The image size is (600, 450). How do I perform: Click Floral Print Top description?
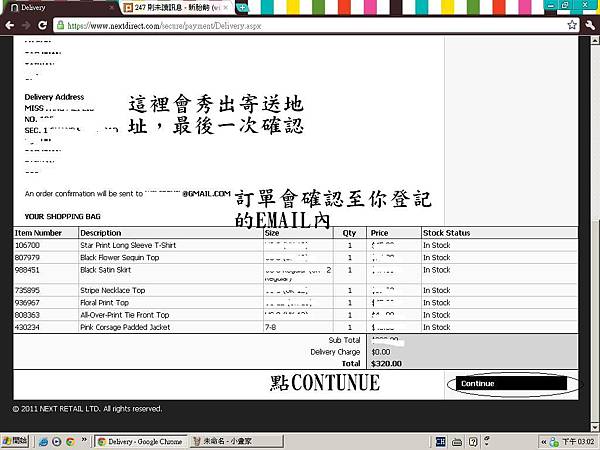click(x=104, y=303)
